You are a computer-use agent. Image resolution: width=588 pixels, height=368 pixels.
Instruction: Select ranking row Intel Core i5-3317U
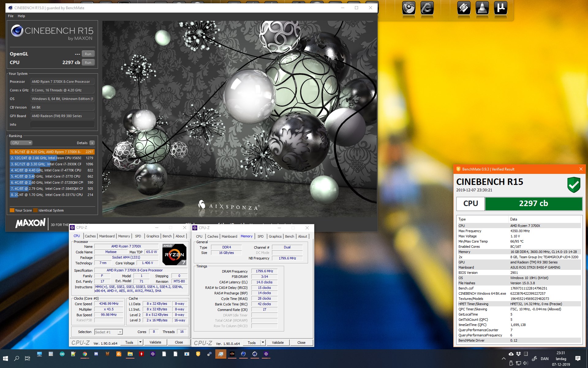(52, 195)
